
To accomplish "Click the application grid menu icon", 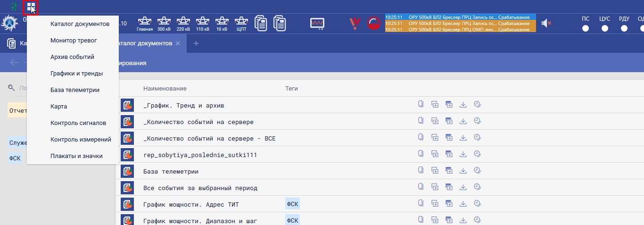I will coord(31,7).
